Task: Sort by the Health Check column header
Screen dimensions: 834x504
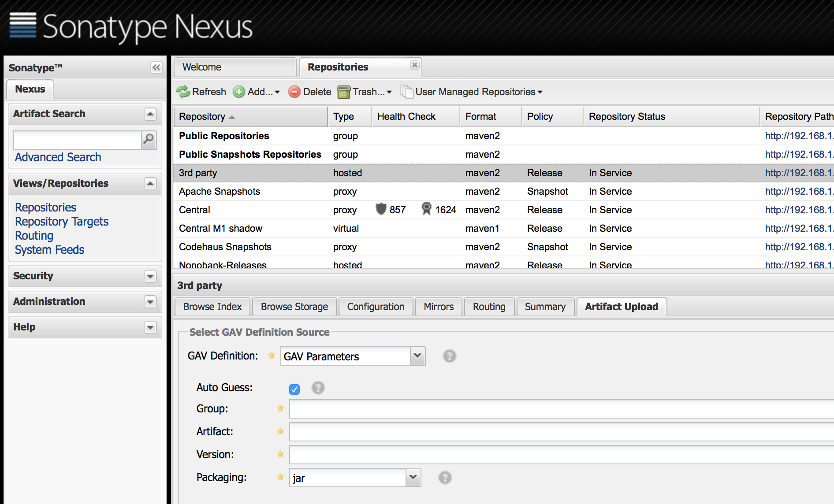Action: click(416, 116)
